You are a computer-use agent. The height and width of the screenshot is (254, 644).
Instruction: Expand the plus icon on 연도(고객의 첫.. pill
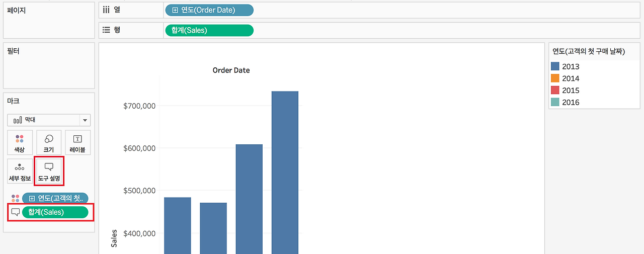32,198
